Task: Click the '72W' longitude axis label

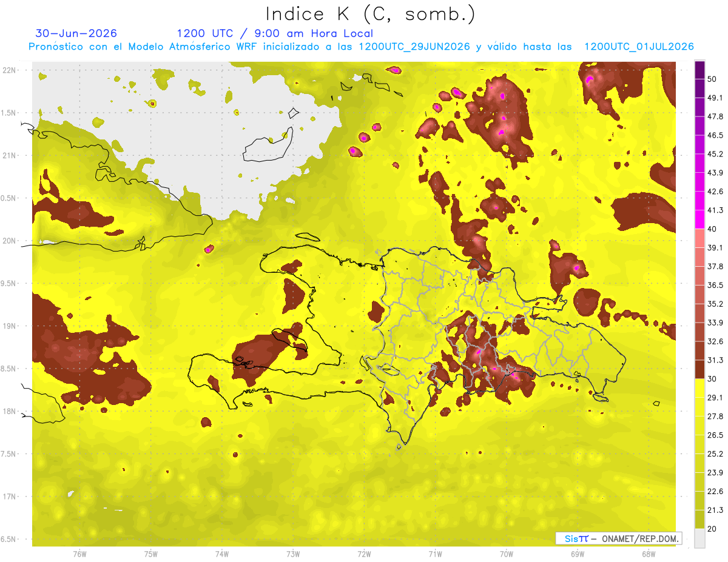Action: pos(364,554)
